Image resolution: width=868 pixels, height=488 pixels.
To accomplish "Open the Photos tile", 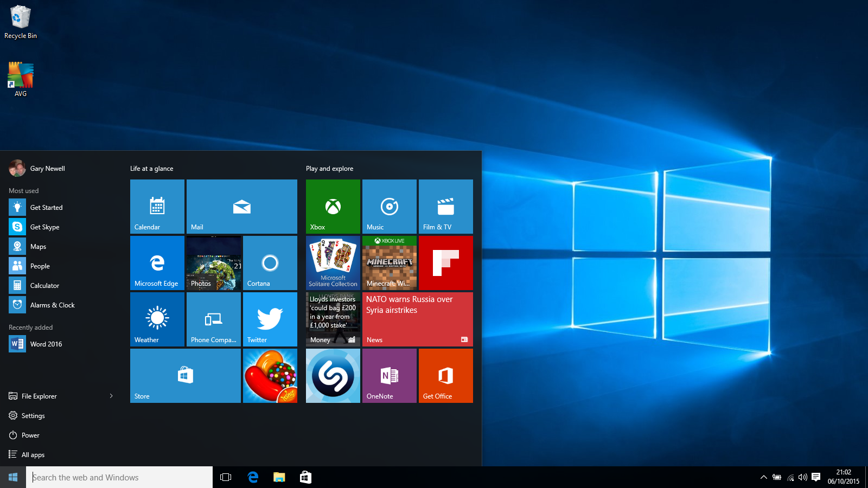I will [214, 263].
